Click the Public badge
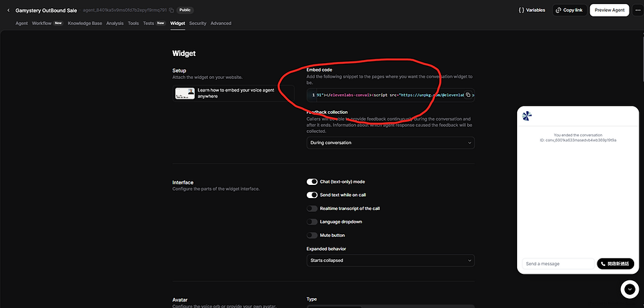 coord(185,11)
